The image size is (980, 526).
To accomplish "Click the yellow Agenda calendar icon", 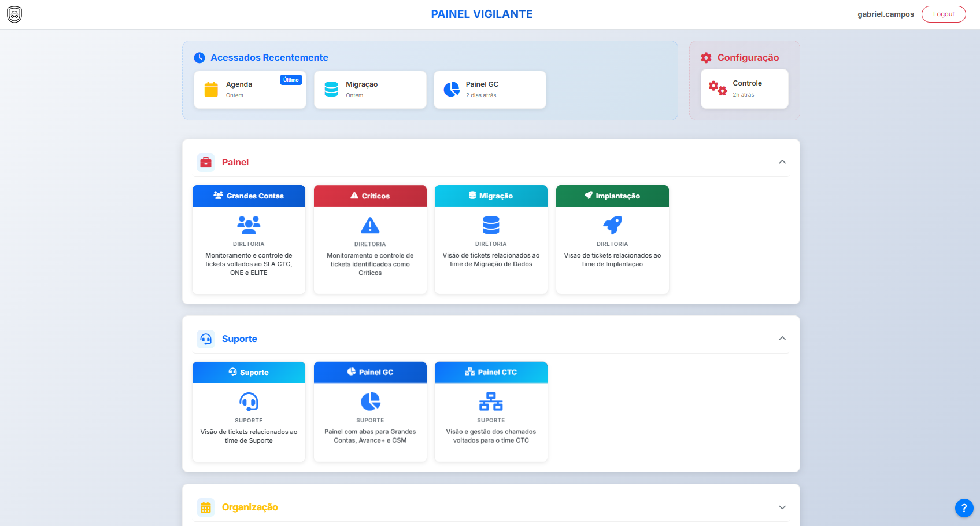I will [211, 89].
